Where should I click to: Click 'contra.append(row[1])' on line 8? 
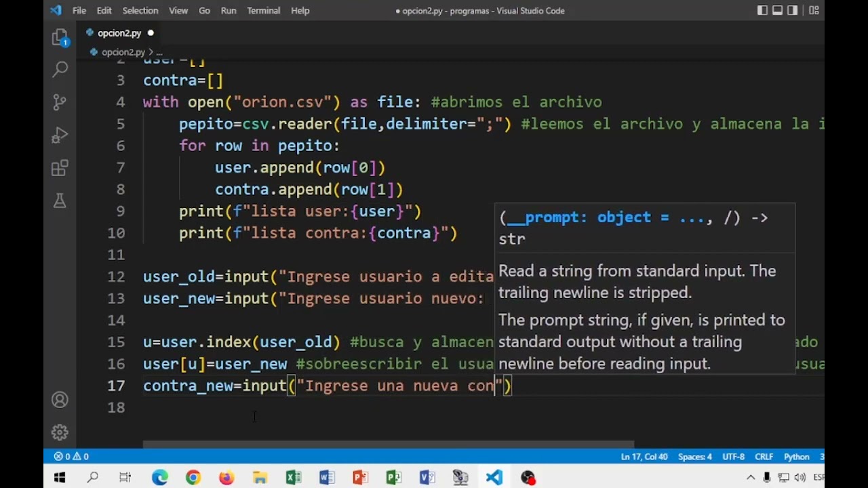click(x=309, y=188)
